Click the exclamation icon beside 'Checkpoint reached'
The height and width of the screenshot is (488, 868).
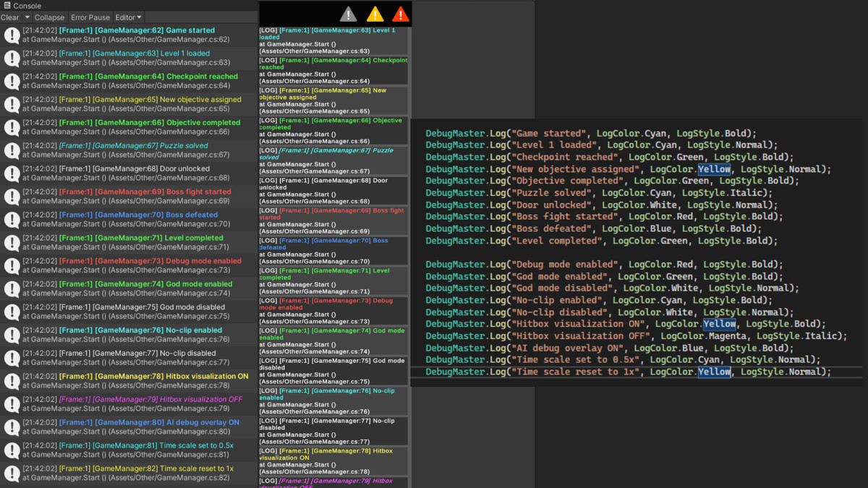coord(12,80)
